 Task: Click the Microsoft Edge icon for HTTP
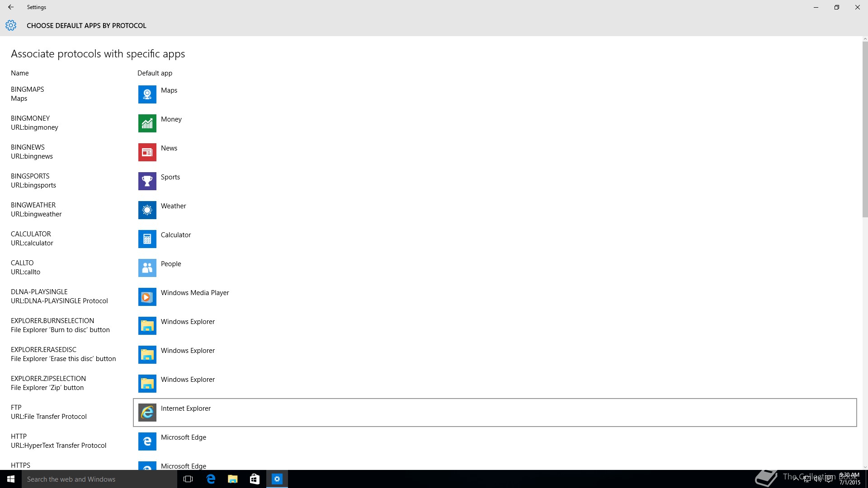click(x=147, y=441)
